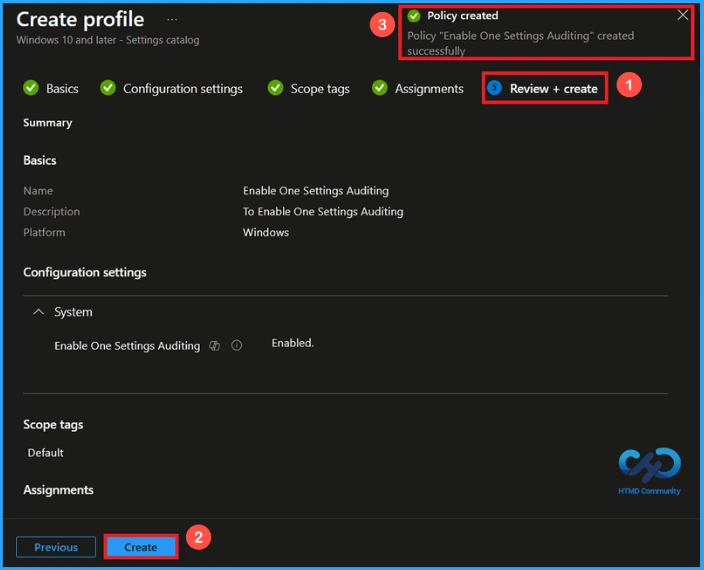Screen dimensions: 704x570
Task: Click the Scope tags checkmark icon
Action: [275, 88]
